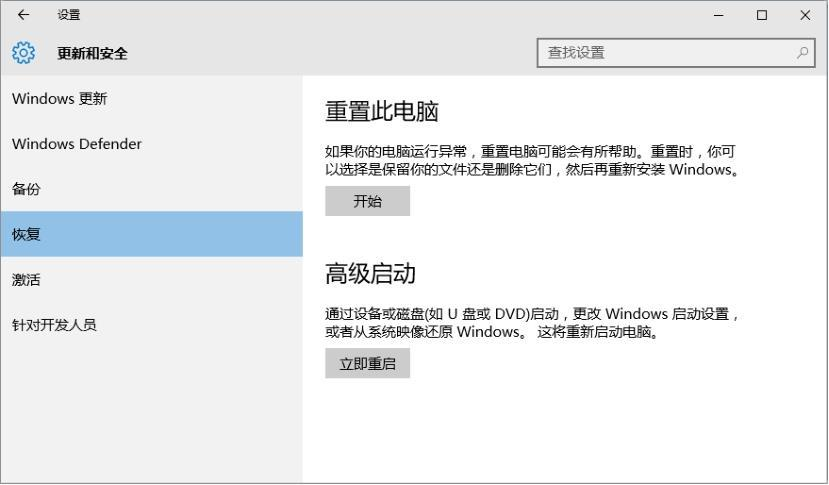Click the 更新和安全 page title

pyautogui.click(x=93, y=53)
